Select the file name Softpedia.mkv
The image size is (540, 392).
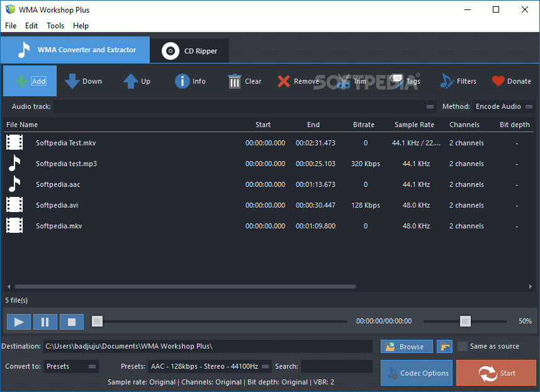pyautogui.click(x=59, y=226)
